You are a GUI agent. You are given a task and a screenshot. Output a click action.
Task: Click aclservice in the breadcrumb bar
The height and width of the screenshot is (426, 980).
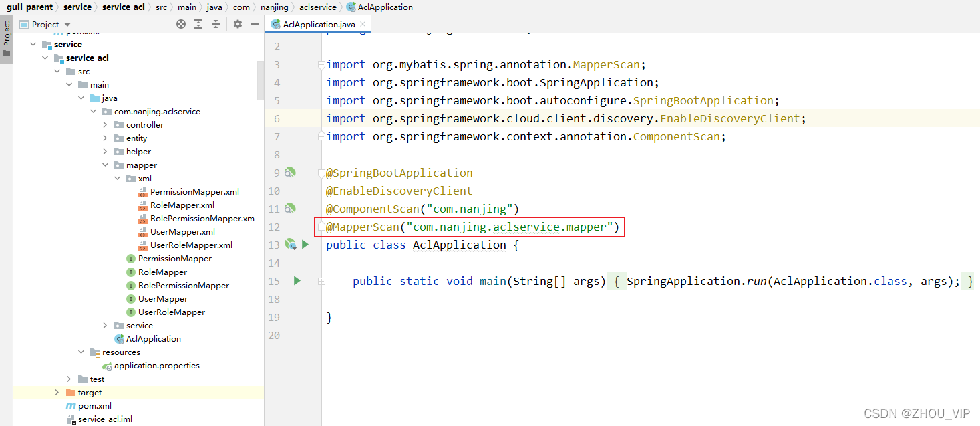point(318,7)
